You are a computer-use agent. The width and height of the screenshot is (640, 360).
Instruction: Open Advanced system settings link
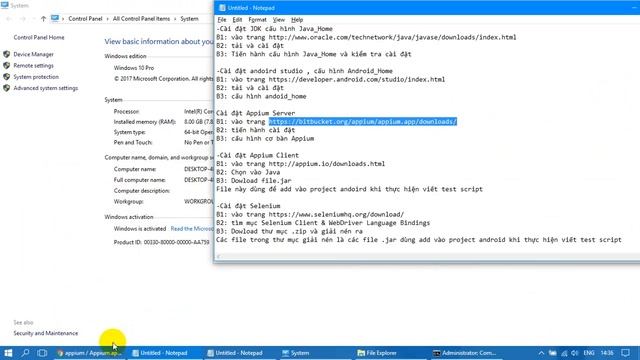(46, 88)
